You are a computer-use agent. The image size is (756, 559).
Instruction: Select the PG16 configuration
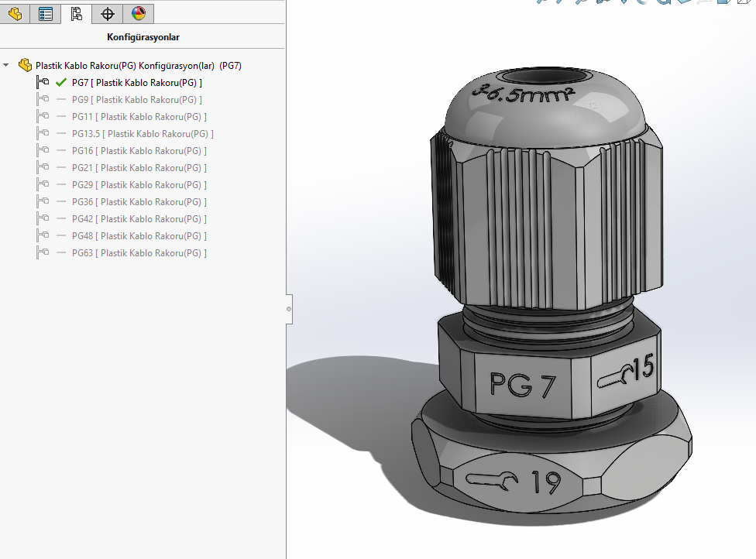(x=139, y=151)
